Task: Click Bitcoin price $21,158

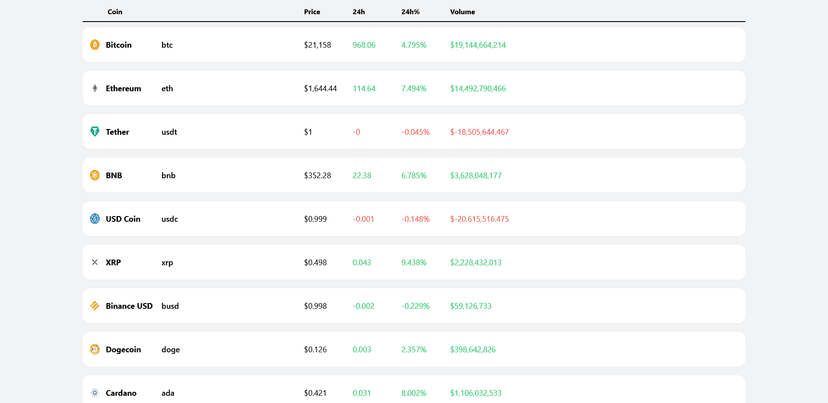Action: pyautogui.click(x=317, y=45)
